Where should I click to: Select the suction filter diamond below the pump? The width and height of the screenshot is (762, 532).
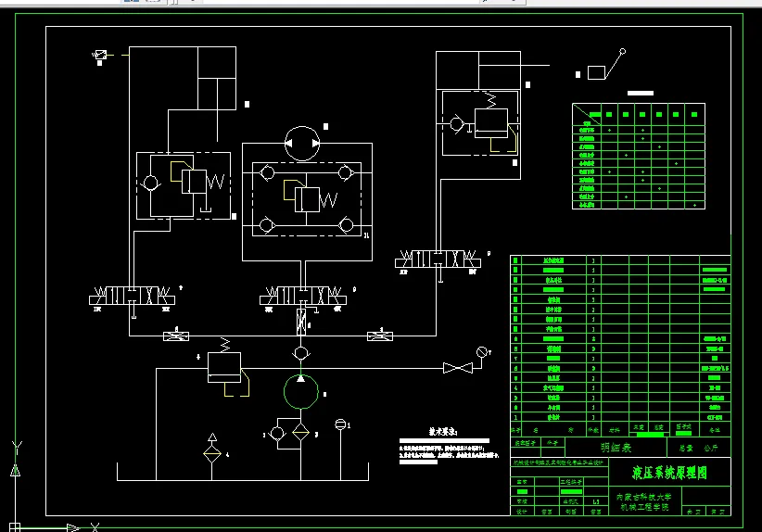coord(301,433)
